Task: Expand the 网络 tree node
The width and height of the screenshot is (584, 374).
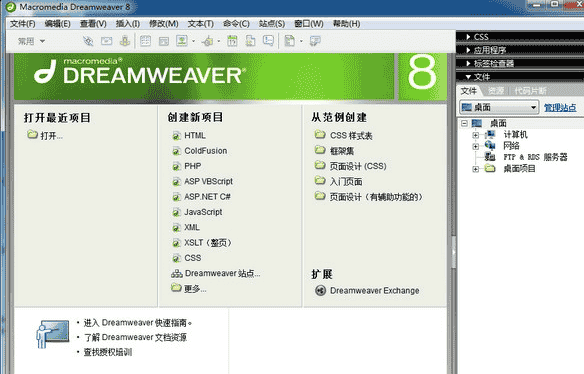Action: pos(476,146)
